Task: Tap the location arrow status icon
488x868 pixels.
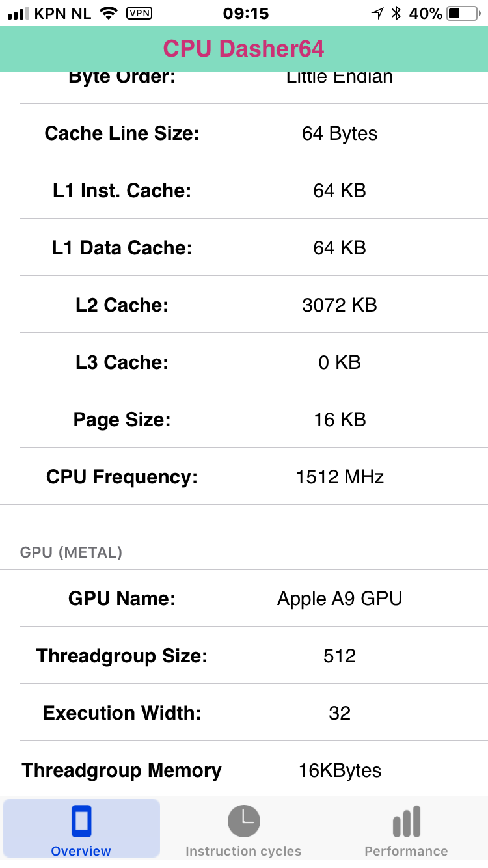Action: coord(377,13)
